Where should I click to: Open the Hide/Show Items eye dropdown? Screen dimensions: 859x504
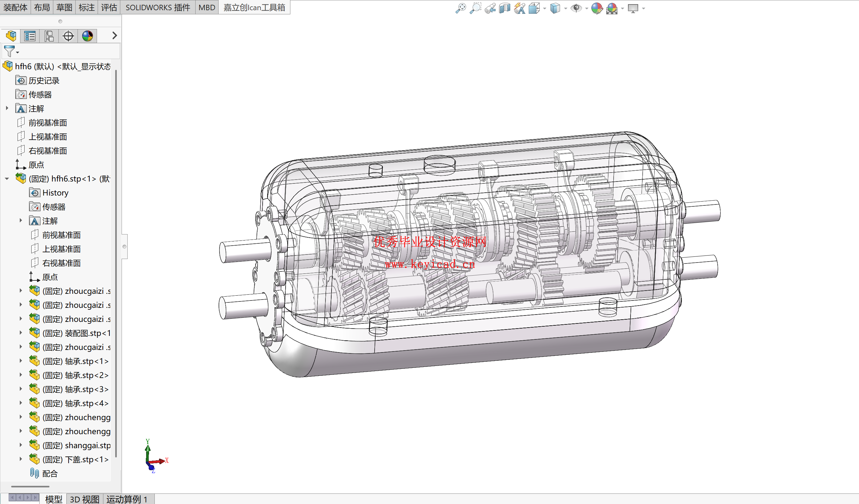(x=586, y=8)
